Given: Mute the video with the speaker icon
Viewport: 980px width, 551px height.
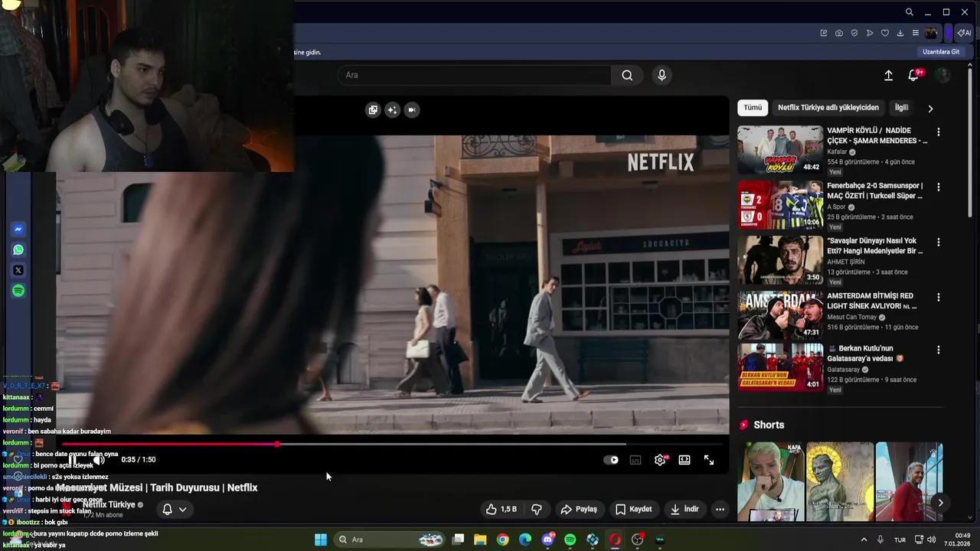Looking at the screenshot, I should (99, 460).
